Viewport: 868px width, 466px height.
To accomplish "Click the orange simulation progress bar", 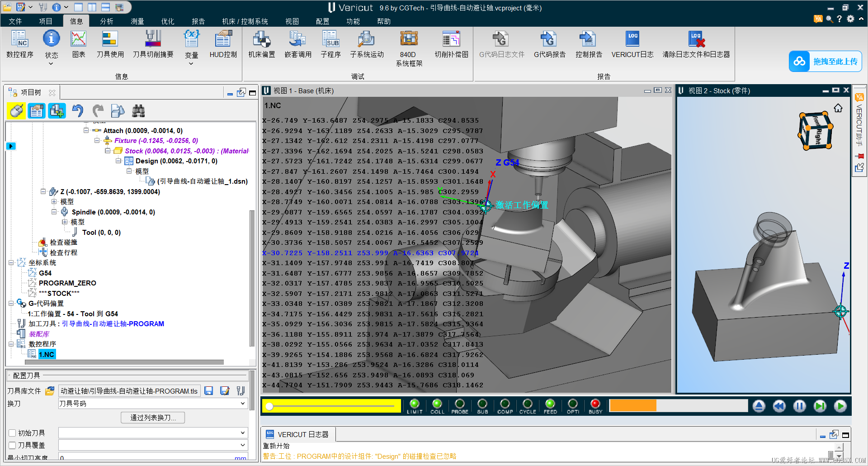I will click(678, 406).
